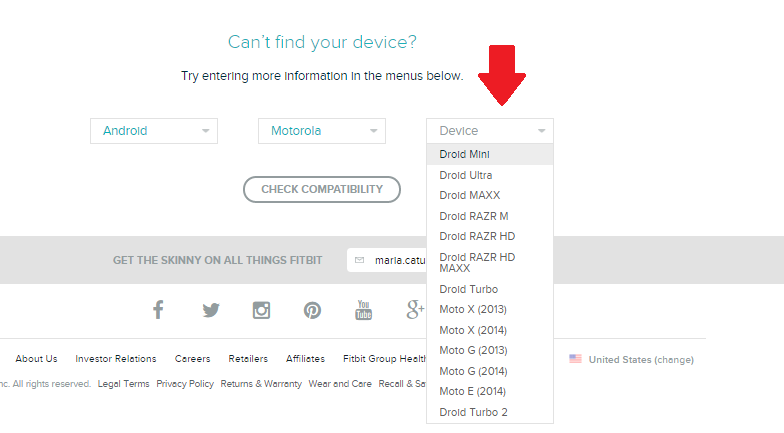The image size is (784, 433).
Task: Pick Moto X (2013) device option
Action: click(x=490, y=310)
